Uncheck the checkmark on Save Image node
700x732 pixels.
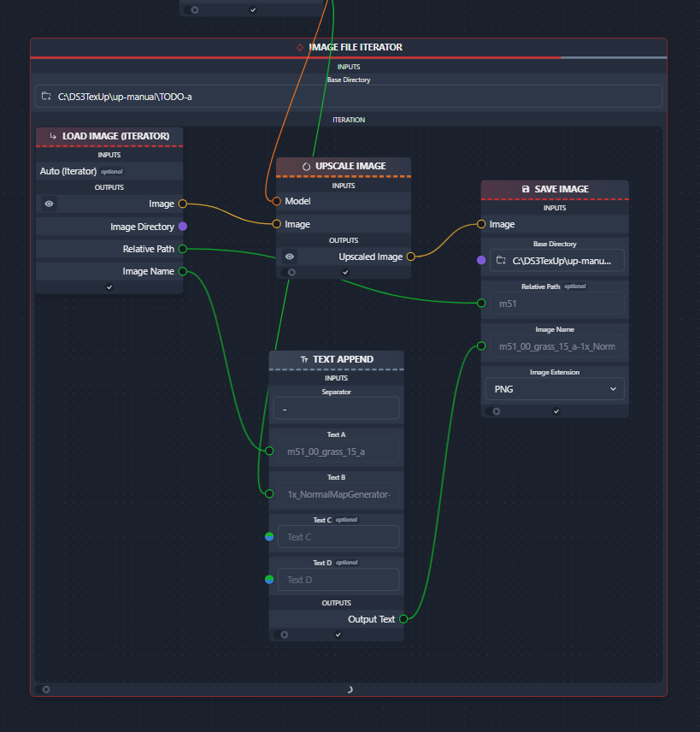click(556, 410)
